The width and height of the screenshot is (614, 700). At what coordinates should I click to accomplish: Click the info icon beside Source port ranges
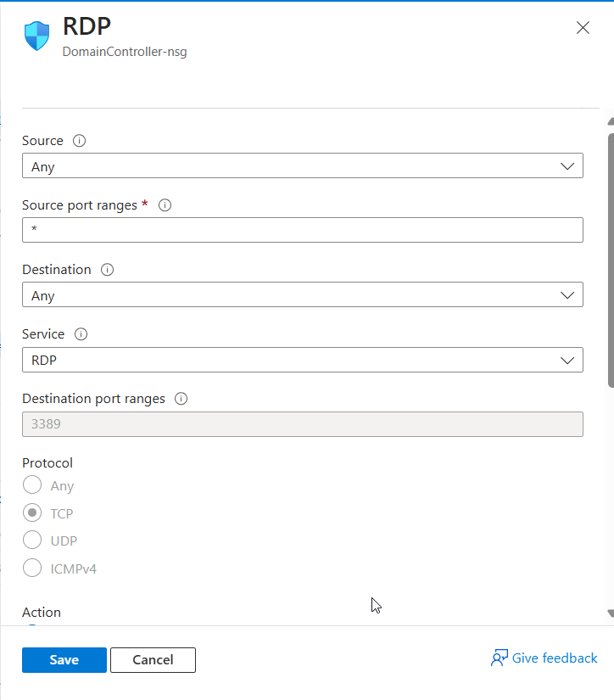pos(165,205)
